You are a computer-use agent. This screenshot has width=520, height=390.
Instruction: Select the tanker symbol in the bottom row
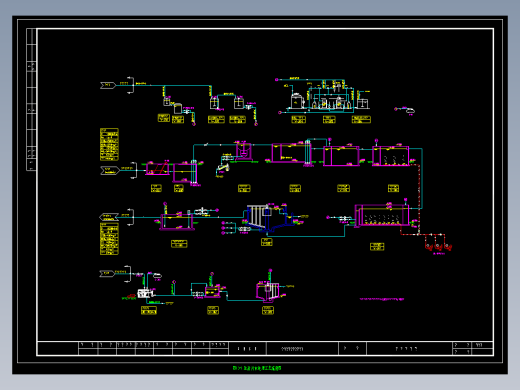(157, 276)
